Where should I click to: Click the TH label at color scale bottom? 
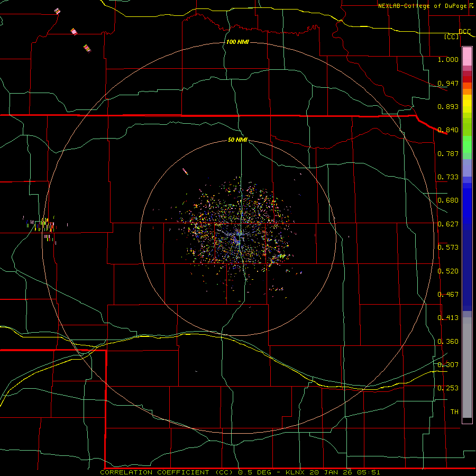coord(454,411)
